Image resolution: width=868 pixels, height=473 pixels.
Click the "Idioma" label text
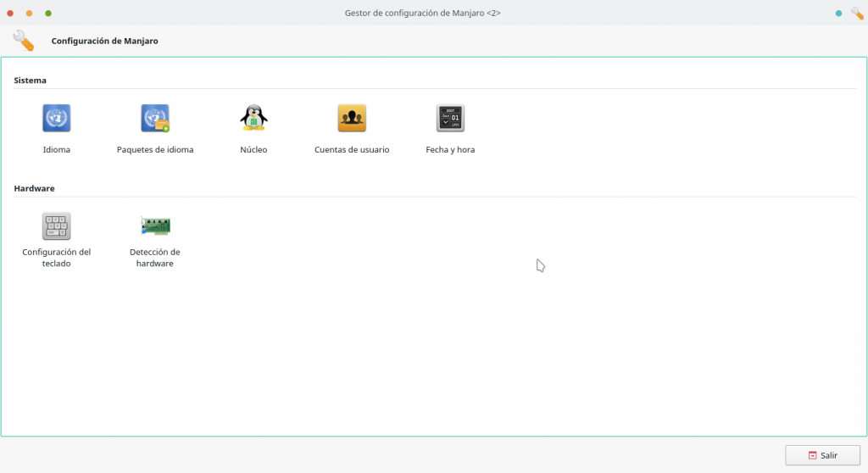[x=57, y=149]
